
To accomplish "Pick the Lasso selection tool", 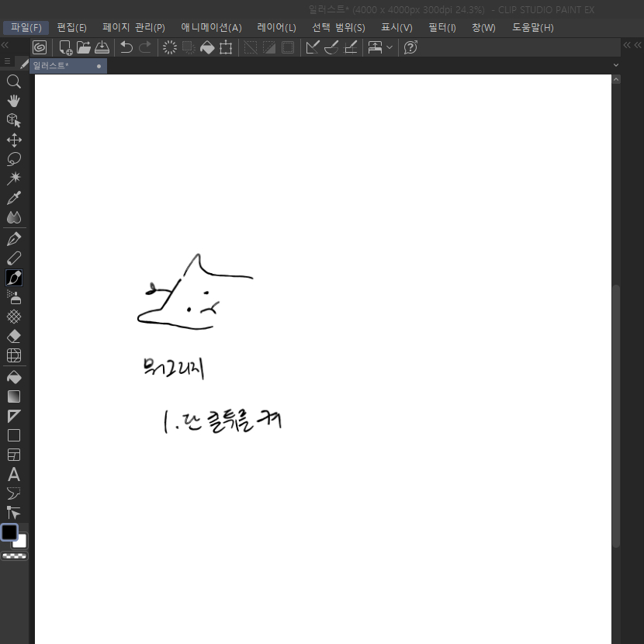I will [x=13, y=159].
